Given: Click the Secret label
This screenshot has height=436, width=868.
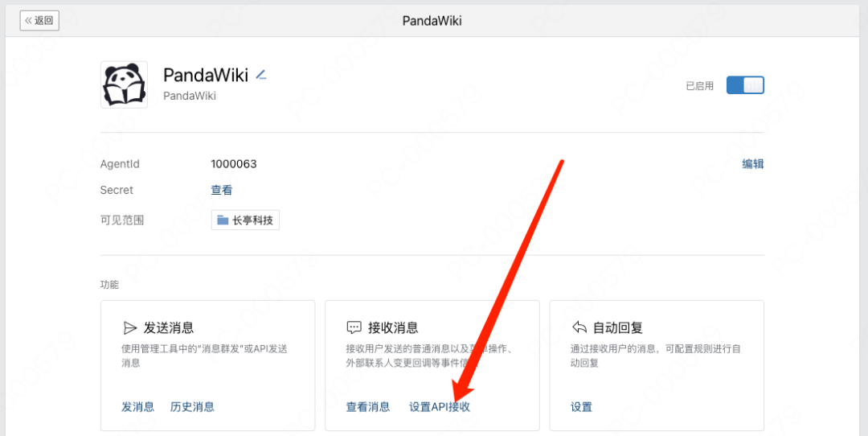Looking at the screenshot, I should coord(117,190).
